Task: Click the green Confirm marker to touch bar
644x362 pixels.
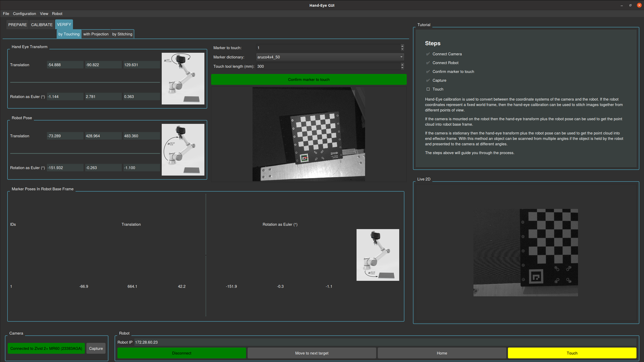Action: tap(309, 79)
